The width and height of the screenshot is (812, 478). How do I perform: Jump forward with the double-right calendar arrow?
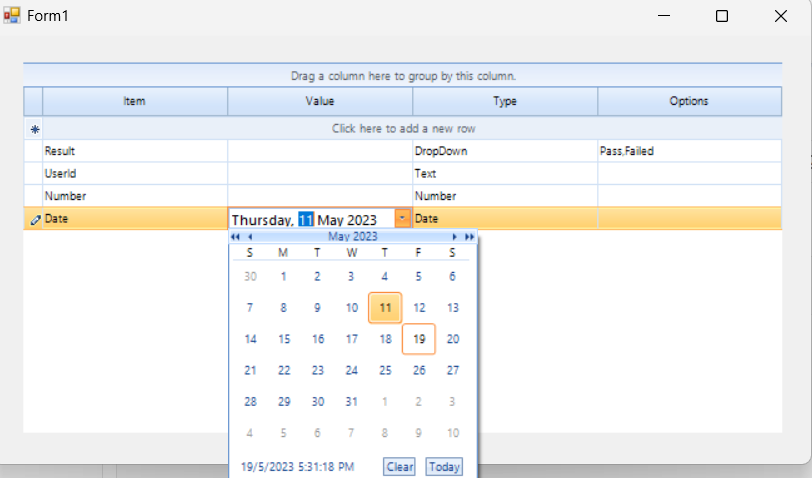pos(469,237)
